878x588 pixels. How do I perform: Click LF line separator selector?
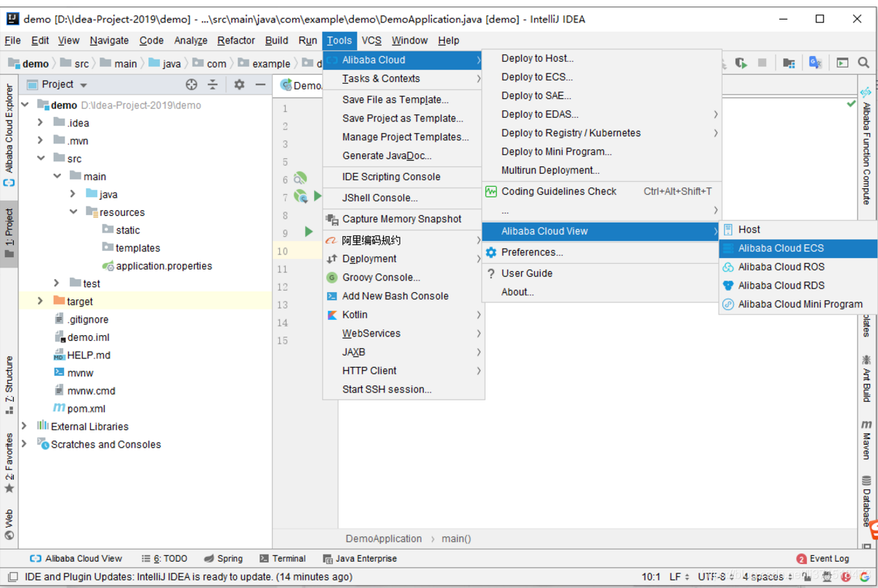coord(679,577)
